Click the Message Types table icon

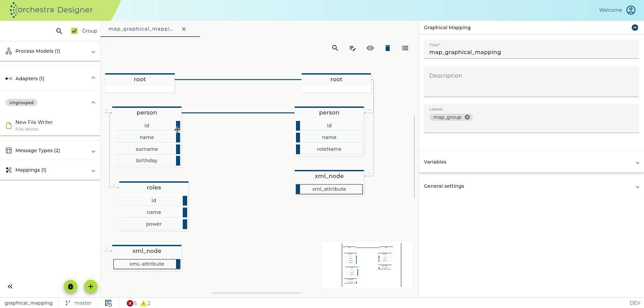[x=9, y=150]
